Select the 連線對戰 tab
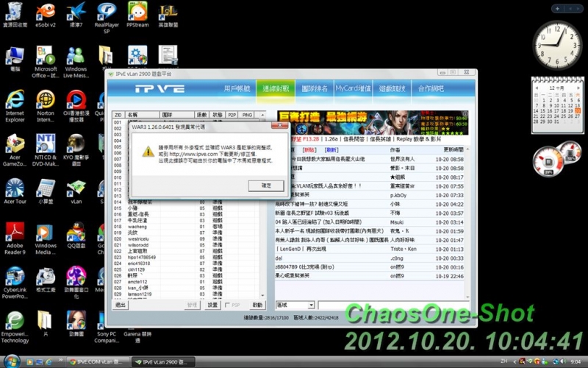 coord(276,88)
